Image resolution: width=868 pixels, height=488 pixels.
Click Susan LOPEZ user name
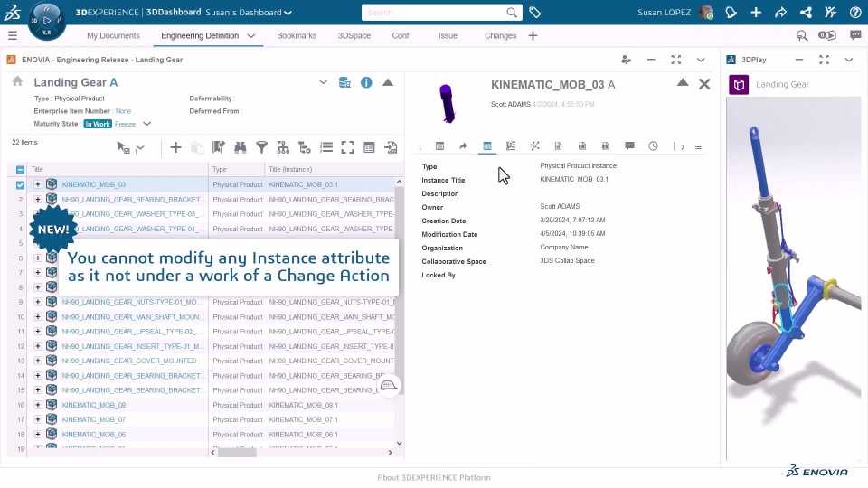[x=664, y=12]
